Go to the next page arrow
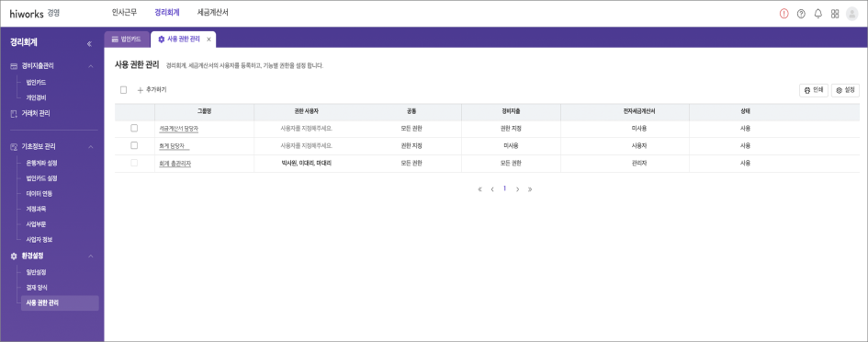The height and width of the screenshot is (342, 868). pos(518,189)
